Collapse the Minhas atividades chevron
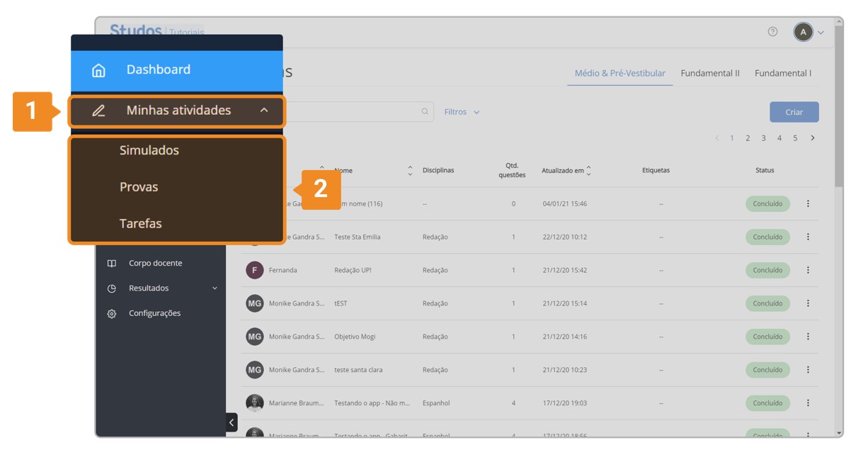868x450 pixels. (x=264, y=111)
